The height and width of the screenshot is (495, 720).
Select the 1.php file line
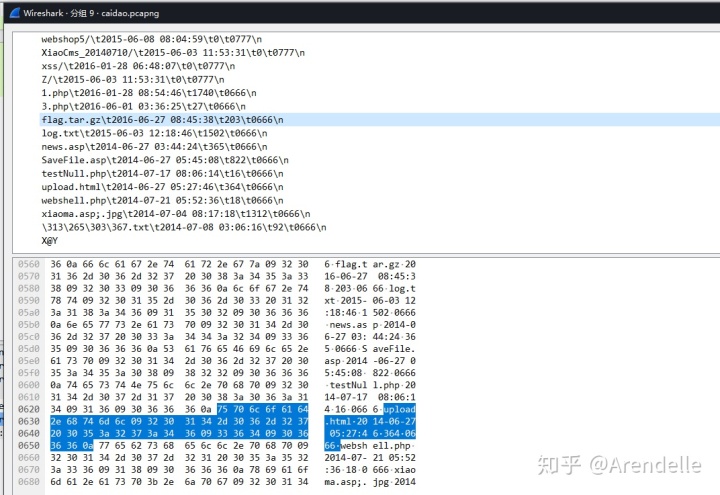pyautogui.click(x=149, y=93)
